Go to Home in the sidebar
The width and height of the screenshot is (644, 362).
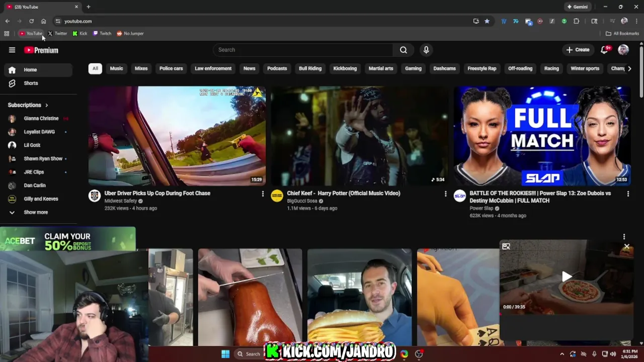click(38, 70)
